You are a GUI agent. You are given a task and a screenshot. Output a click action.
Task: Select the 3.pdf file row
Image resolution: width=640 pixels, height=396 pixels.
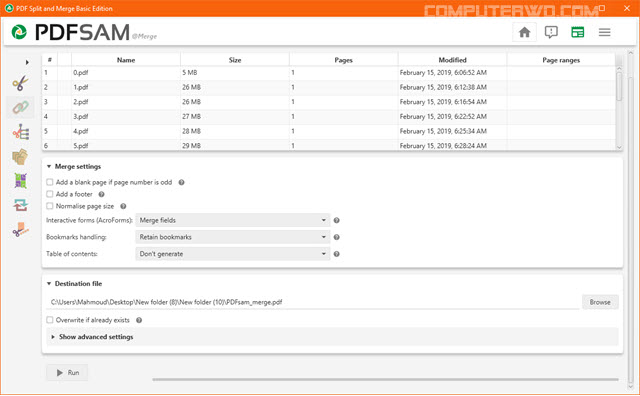point(329,117)
